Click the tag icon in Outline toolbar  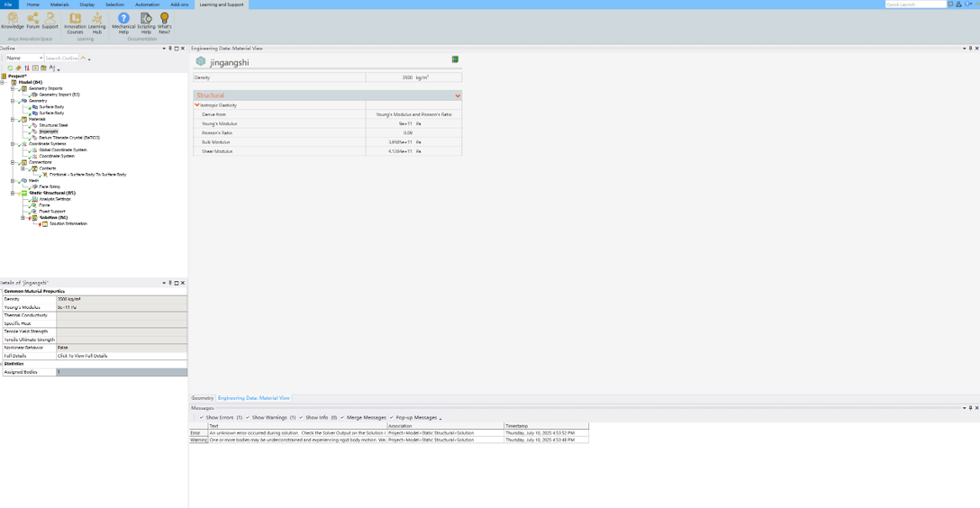point(18,68)
